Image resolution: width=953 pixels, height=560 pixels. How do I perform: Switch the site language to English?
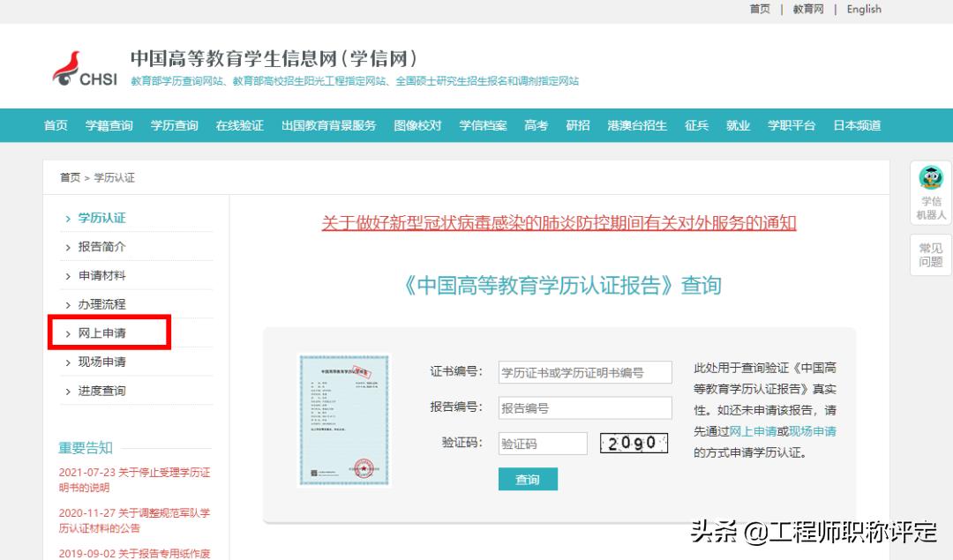coord(863,9)
